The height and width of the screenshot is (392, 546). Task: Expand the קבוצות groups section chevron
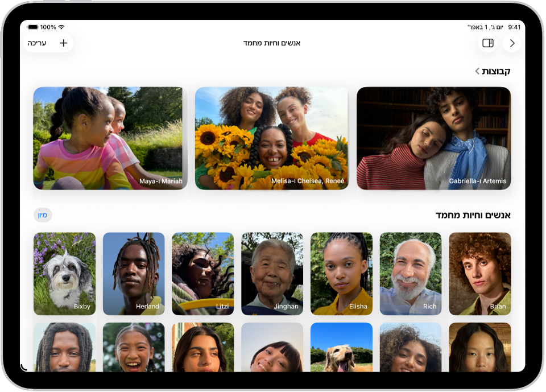pyautogui.click(x=477, y=71)
